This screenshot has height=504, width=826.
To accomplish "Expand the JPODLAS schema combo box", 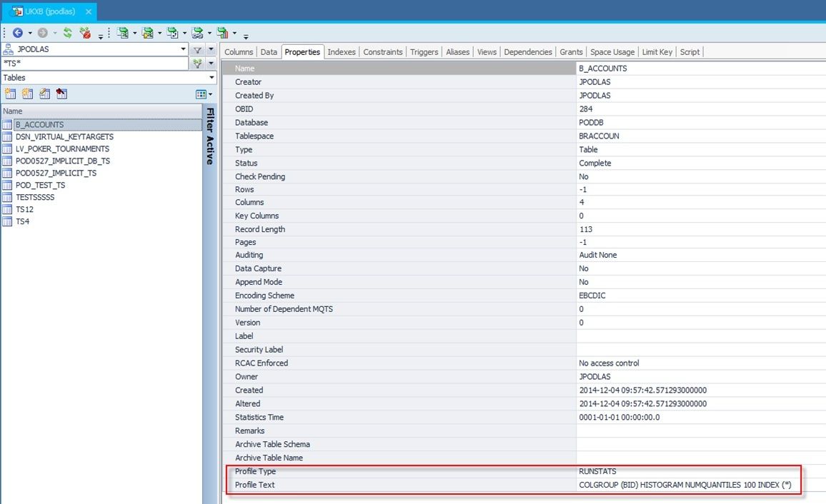I will 184,49.
